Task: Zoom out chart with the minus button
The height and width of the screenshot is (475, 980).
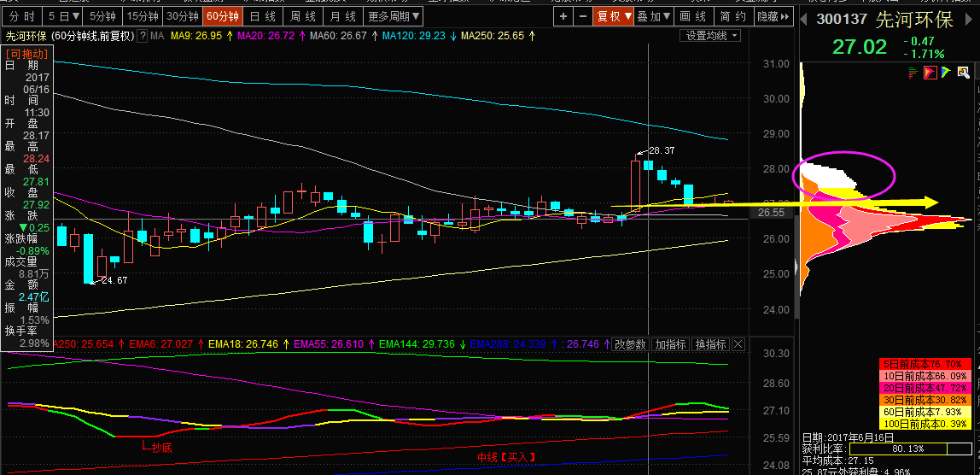Action: [582, 16]
